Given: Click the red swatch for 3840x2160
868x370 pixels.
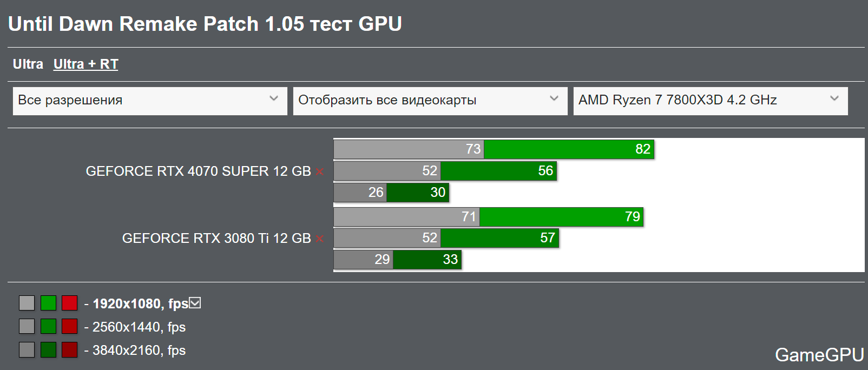Looking at the screenshot, I should pyautogui.click(x=69, y=349).
